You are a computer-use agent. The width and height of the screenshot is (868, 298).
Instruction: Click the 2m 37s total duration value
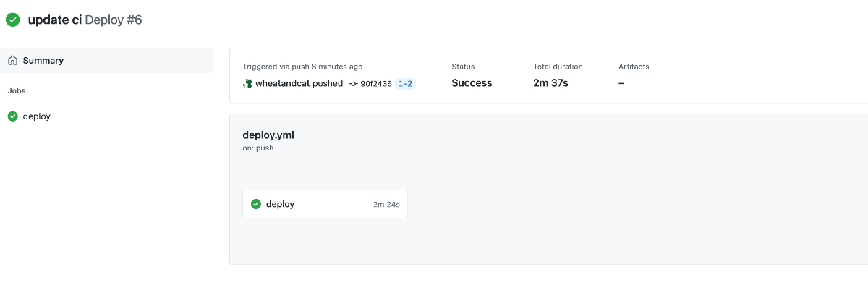550,83
